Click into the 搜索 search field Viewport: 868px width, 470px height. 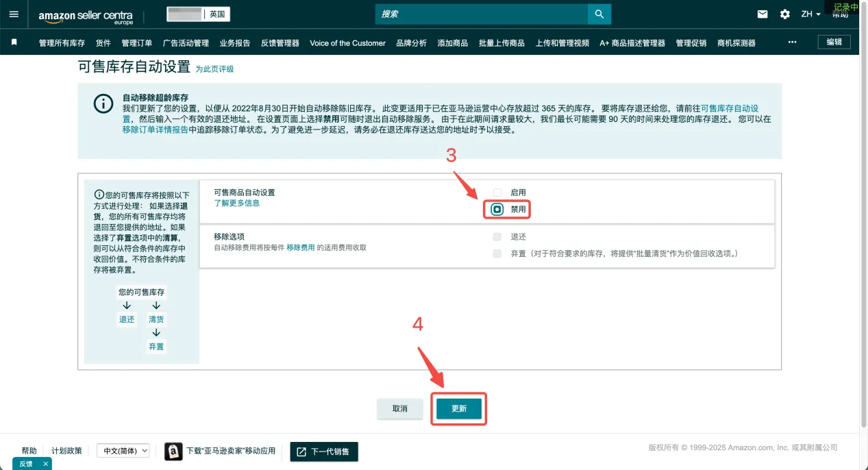pos(482,14)
